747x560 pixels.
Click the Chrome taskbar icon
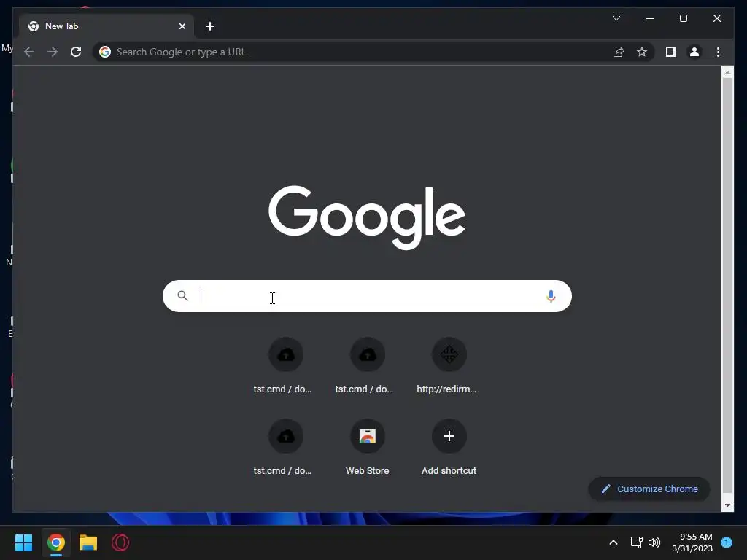coord(55,542)
